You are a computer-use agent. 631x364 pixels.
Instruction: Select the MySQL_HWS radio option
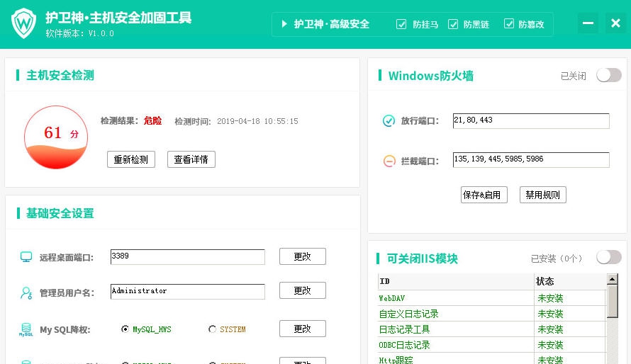125,329
